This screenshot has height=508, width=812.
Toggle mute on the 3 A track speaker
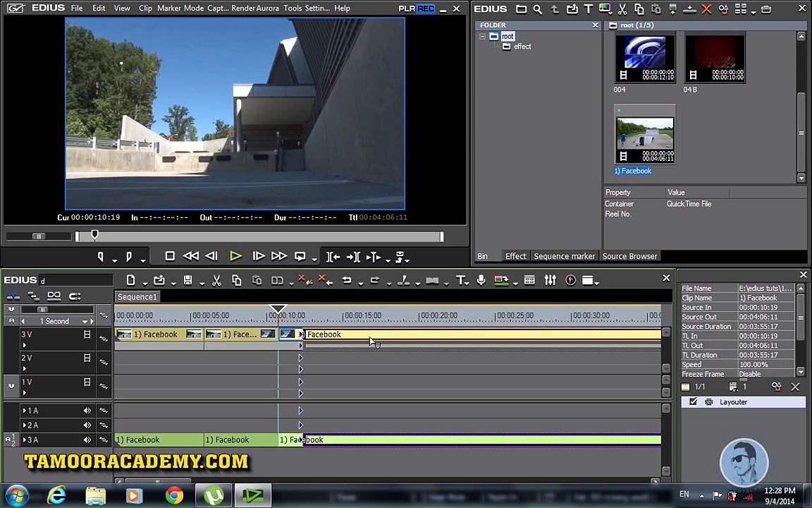(x=87, y=440)
